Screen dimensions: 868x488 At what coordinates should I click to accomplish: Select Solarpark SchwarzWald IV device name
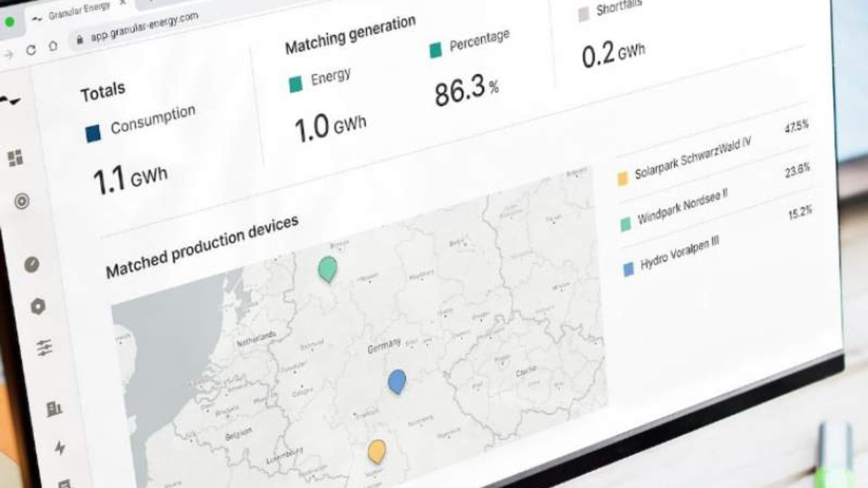point(693,158)
